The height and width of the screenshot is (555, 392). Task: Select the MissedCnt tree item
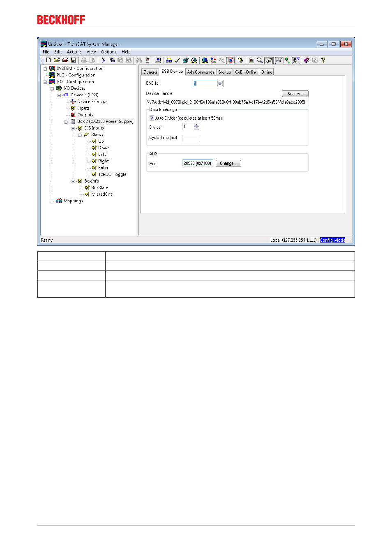[x=101, y=194]
